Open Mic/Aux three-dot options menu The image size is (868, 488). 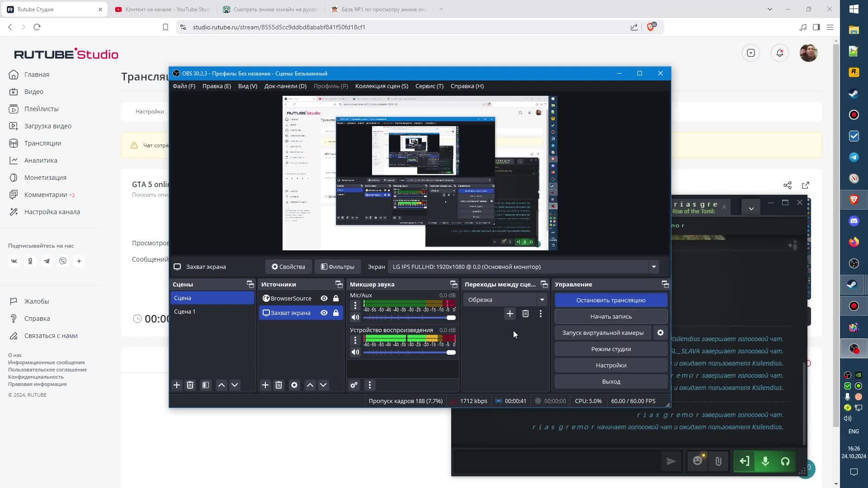point(355,306)
